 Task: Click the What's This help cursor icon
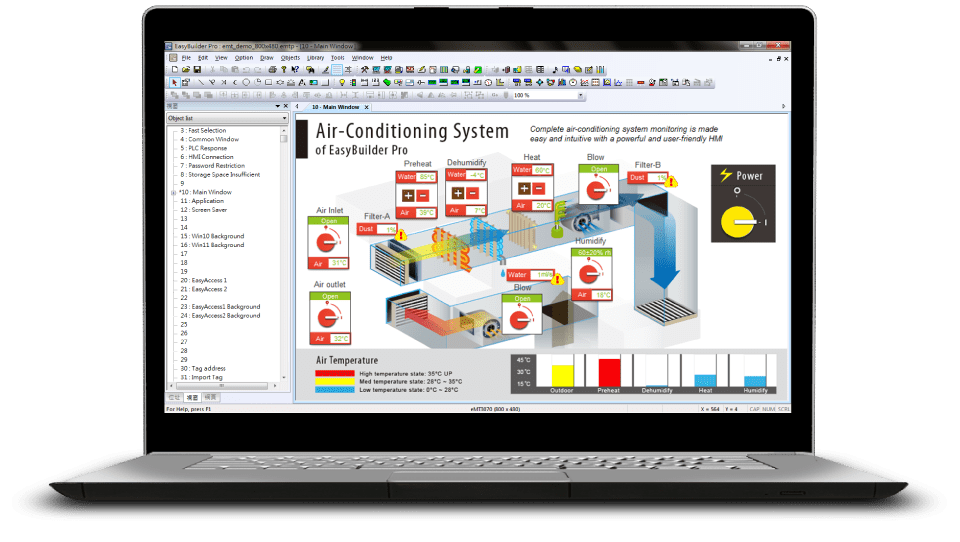tap(295, 69)
